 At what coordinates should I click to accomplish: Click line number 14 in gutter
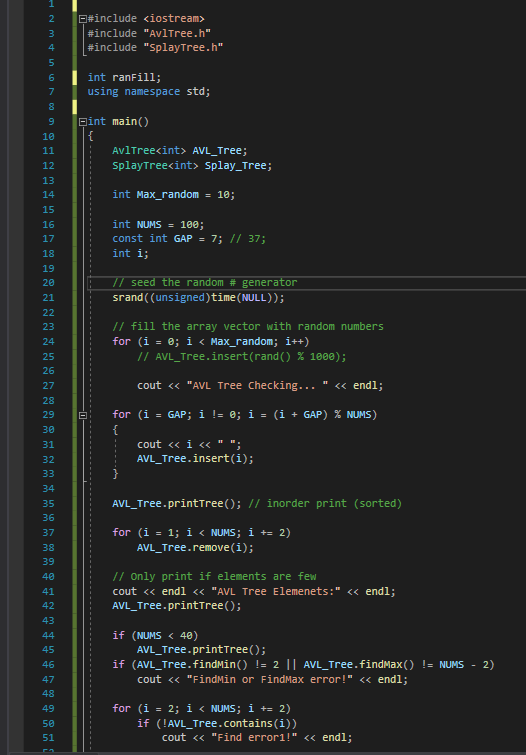tap(48, 195)
